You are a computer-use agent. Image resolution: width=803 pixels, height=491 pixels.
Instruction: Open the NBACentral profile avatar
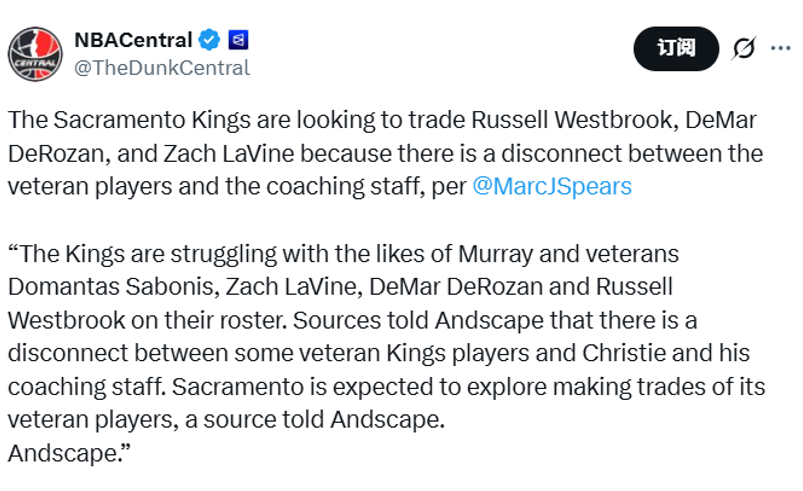(35, 53)
